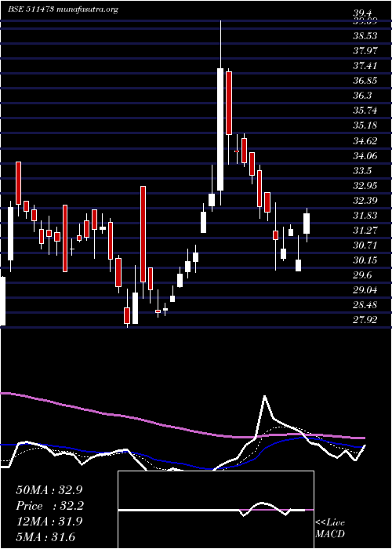Viewport: 392px width, 549px height.
Task: Click the Price : 32.2 readout
Action: [49, 506]
